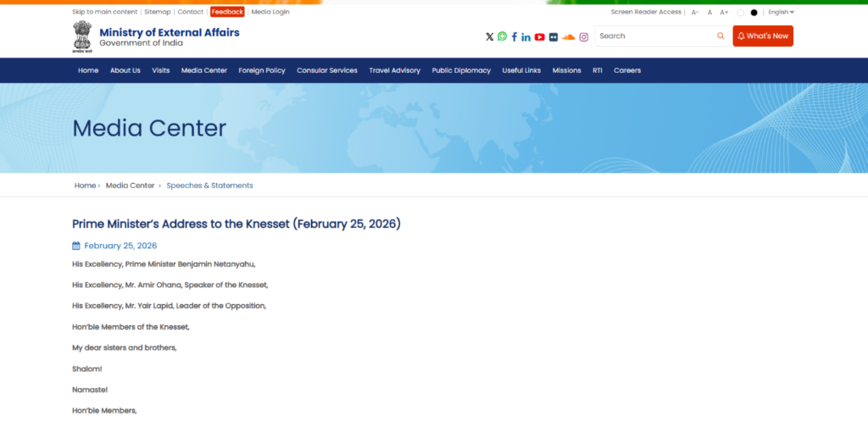Switch to white contrast theme circle
The width and height of the screenshot is (868, 427).
[x=741, y=13]
